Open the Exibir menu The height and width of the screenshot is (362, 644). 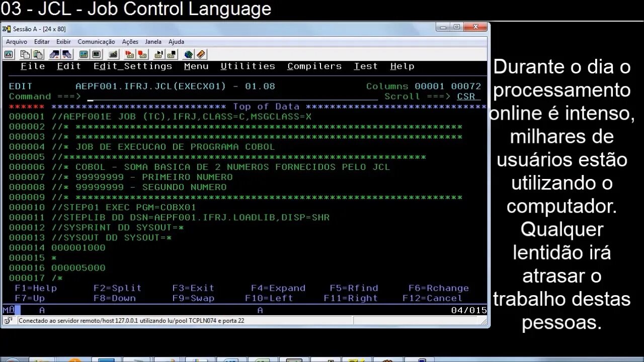63,42
